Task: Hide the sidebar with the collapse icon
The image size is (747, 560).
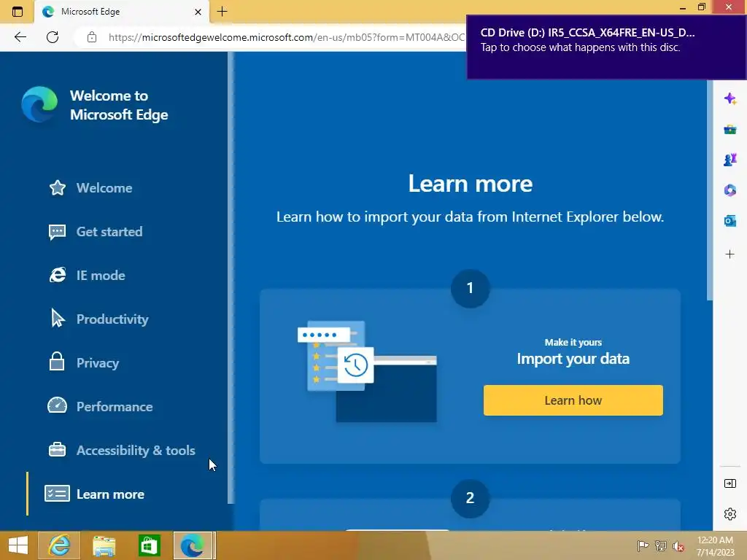Action: point(729,484)
